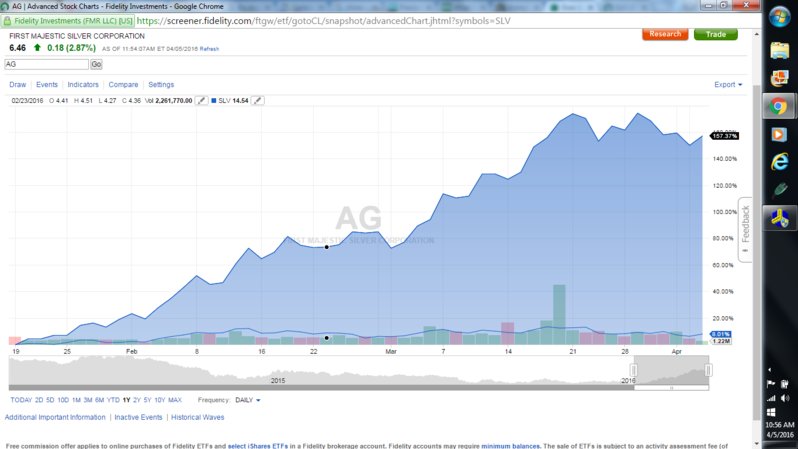
Task: Select the 5D time range
Action: point(50,400)
